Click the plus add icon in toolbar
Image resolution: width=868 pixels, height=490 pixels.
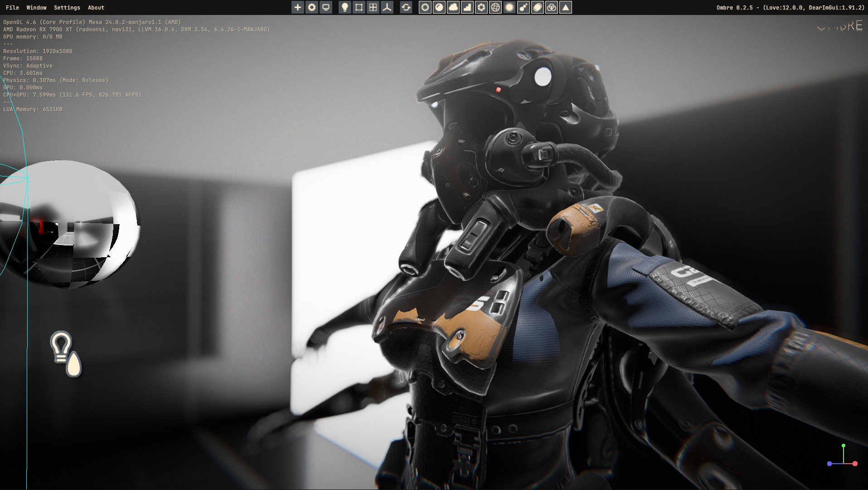(297, 7)
